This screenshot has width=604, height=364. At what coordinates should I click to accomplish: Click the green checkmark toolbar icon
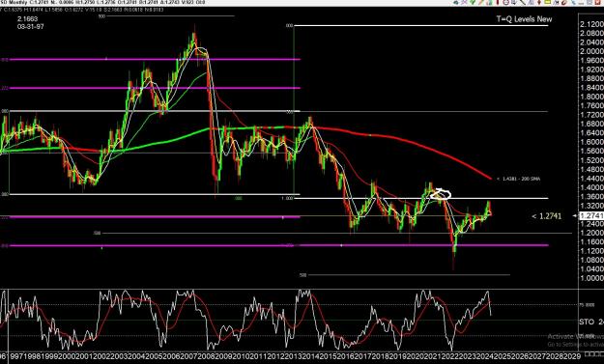click(x=473, y=2)
